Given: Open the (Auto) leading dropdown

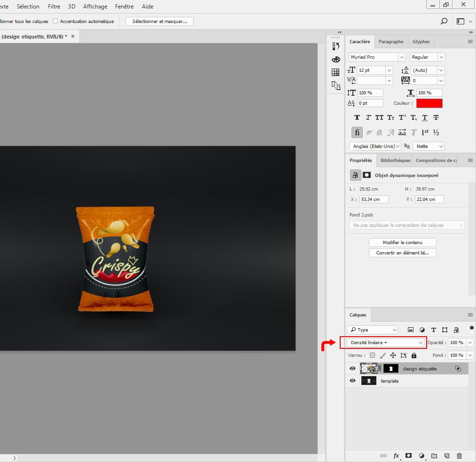Looking at the screenshot, I should click(441, 70).
